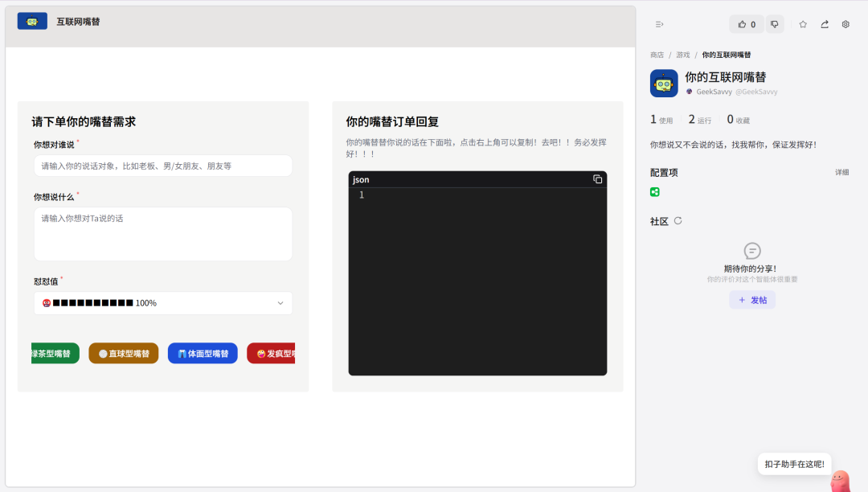Click the 互联网嘴替 title in the header
The width and height of the screenshot is (868, 492).
[x=78, y=22]
